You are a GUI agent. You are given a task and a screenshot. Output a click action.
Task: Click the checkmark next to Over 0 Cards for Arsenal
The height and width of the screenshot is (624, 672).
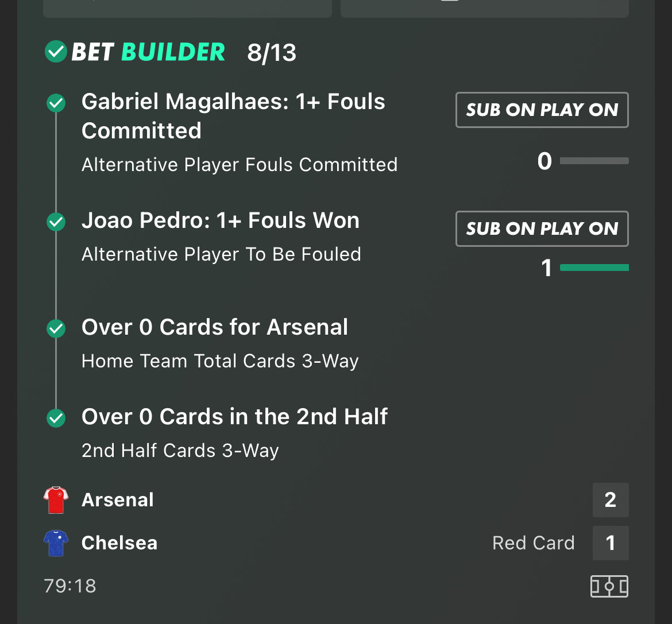[56, 328]
